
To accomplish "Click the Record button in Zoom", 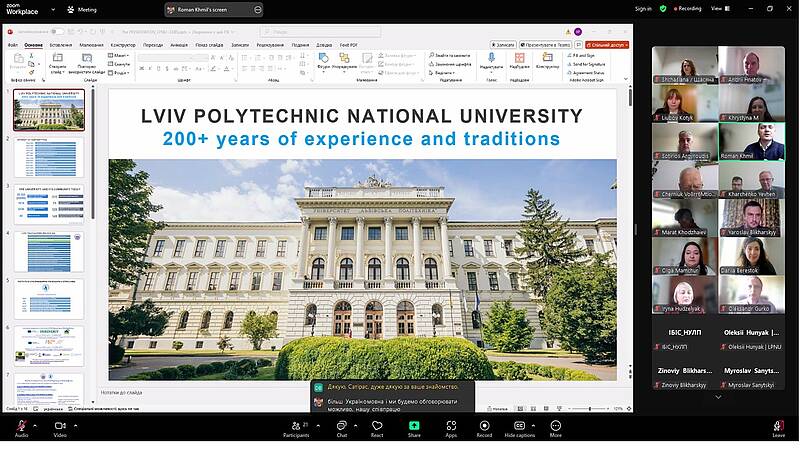I will (x=484, y=428).
